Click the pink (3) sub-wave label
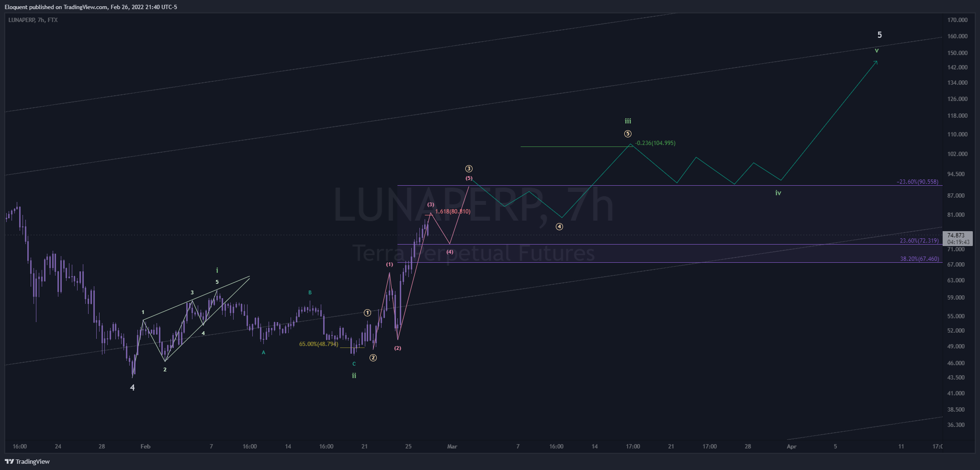The image size is (980, 470). [431, 204]
